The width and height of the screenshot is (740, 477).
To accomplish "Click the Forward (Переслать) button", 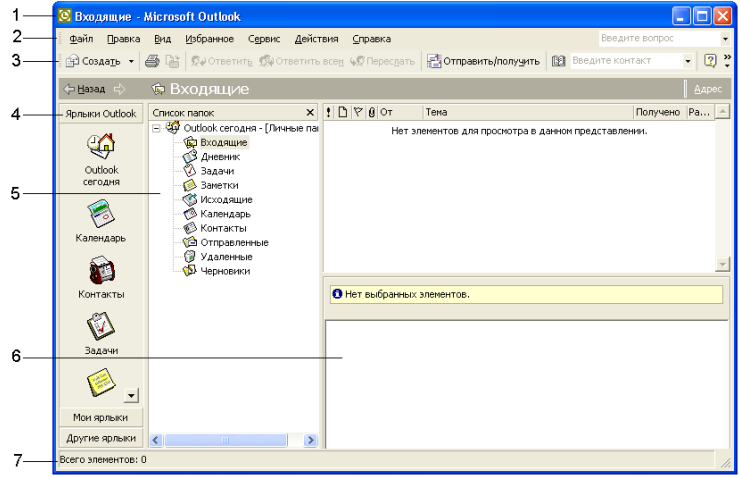I will click(382, 61).
